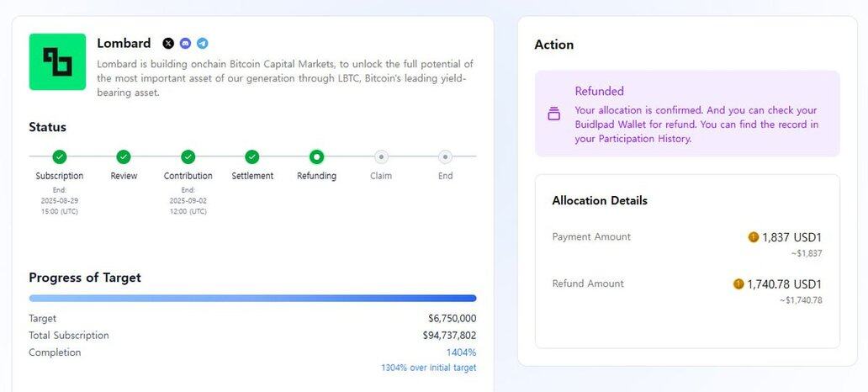Click the USD1 coin icon beside Payment Amount
The height and width of the screenshot is (392, 868).
coord(753,237)
